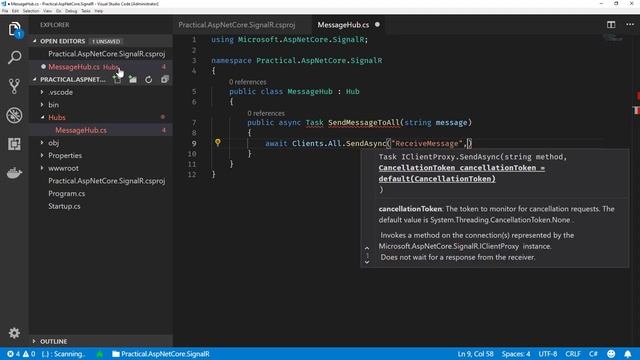Open the Selection menu
This screenshot has height=360, width=640.
[x=31, y=11]
